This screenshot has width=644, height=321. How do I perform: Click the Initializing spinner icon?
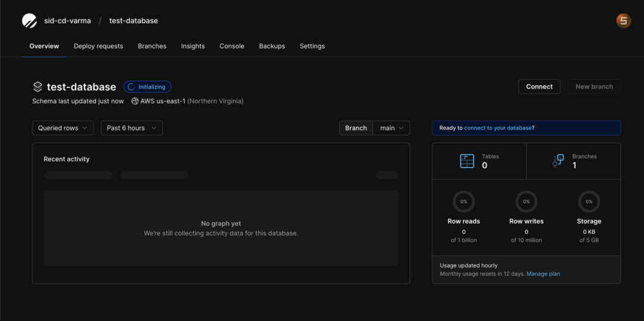[x=131, y=87]
